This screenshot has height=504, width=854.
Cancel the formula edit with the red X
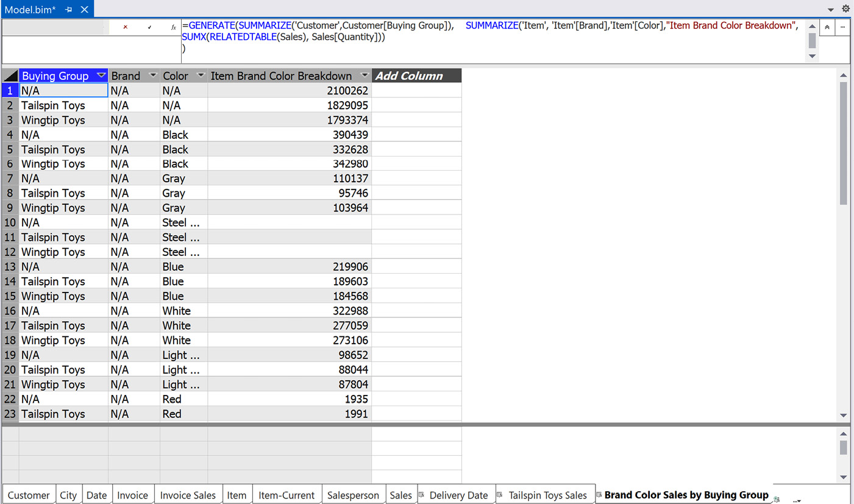tap(126, 27)
